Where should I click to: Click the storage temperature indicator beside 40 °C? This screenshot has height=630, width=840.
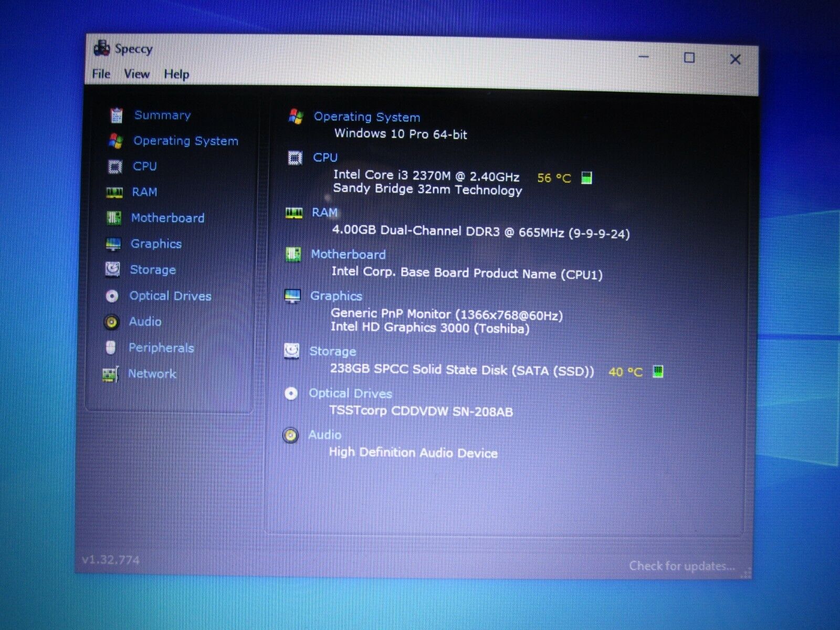tap(658, 372)
